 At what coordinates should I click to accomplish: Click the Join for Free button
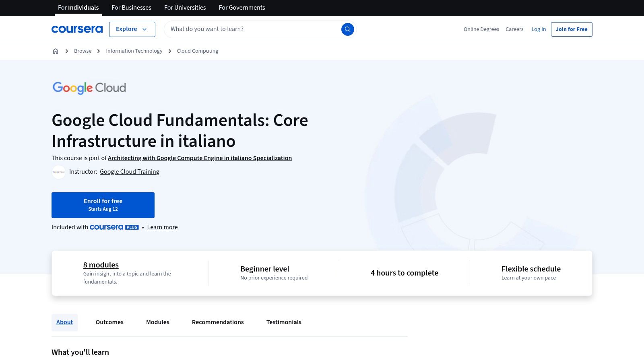pyautogui.click(x=572, y=29)
